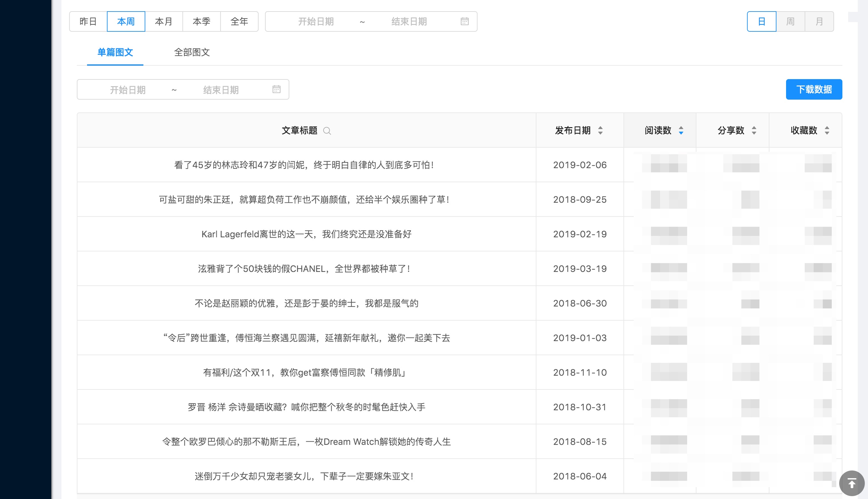Sort table by 发布日期 arrows
Screen dimensions: 868x499
pos(600,131)
